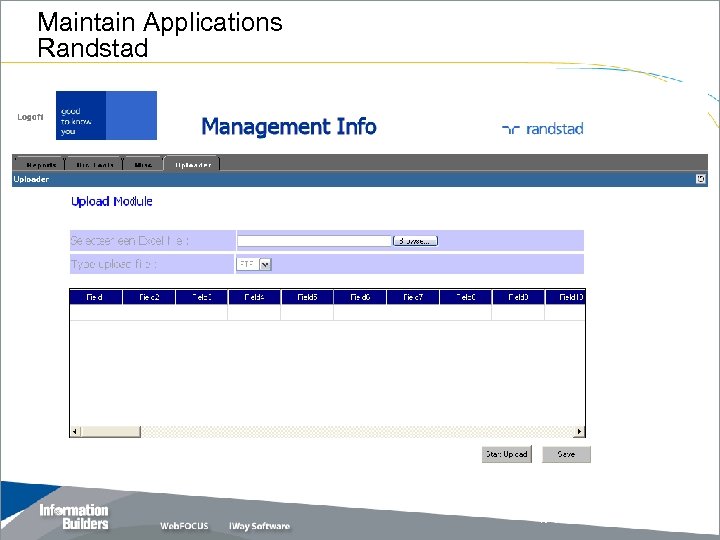Image resolution: width=720 pixels, height=540 pixels.
Task: Click the Field4 column header
Action: pos(254,297)
